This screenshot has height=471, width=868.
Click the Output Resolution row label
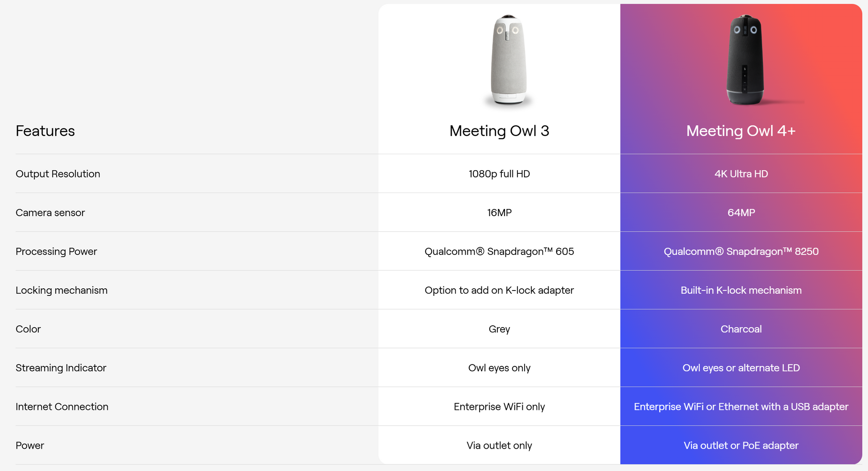58,174
